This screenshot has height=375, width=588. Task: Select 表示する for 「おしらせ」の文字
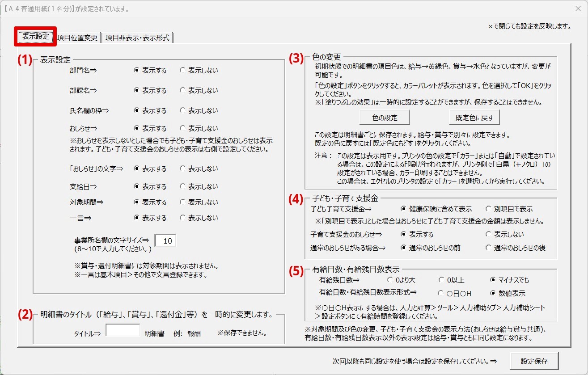tap(150, 169)
